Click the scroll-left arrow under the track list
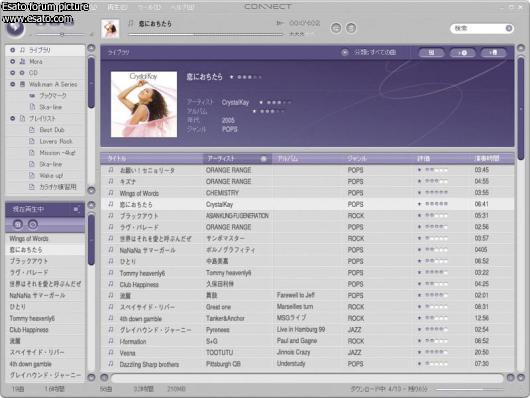 (x=104, y=377)
